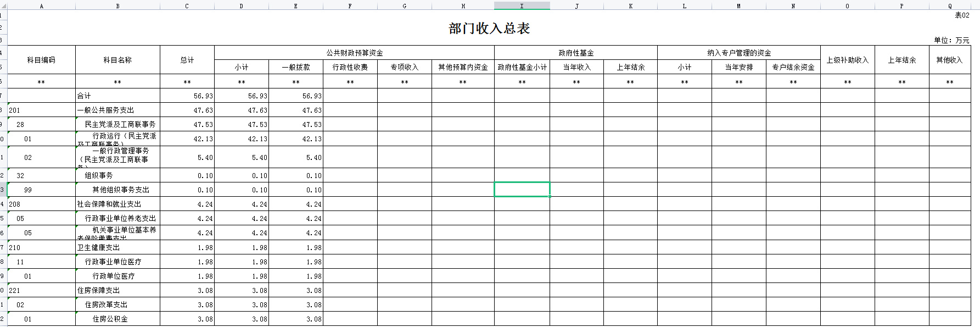The width and height of the screenshot is (980, 327).
Task: Click 总计 value 42.13
Action: click(x=187, y=138)
